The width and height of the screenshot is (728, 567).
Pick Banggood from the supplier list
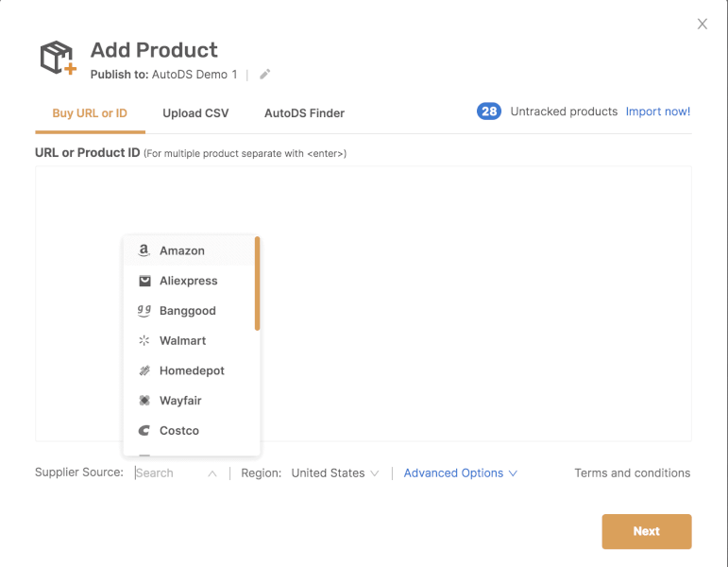(190, 311)
